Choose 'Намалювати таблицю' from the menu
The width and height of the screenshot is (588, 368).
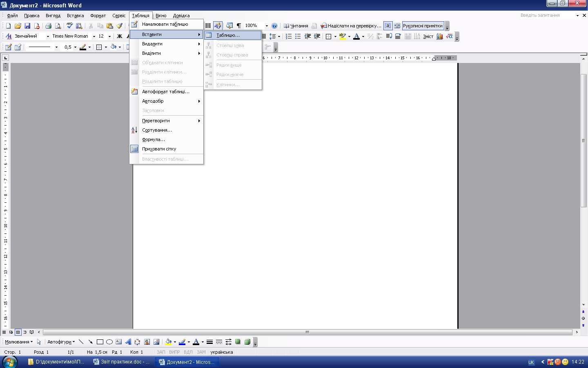point(166,24)
